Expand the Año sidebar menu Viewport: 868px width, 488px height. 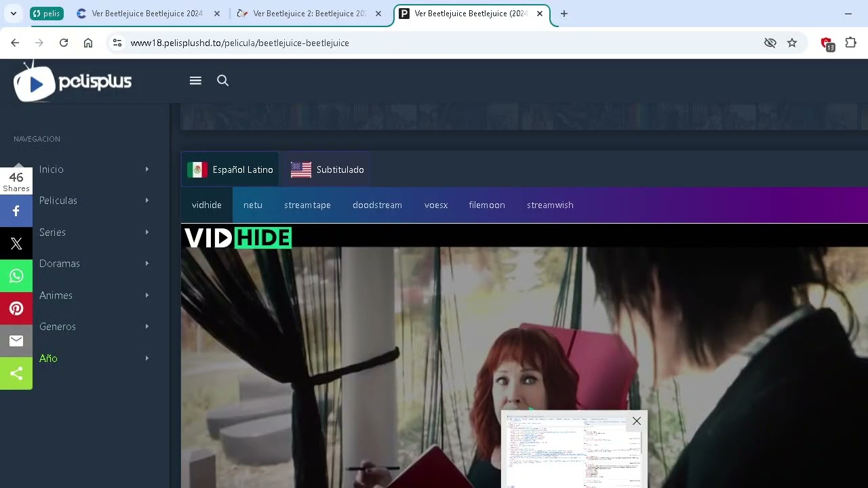(x=48, y=358)
